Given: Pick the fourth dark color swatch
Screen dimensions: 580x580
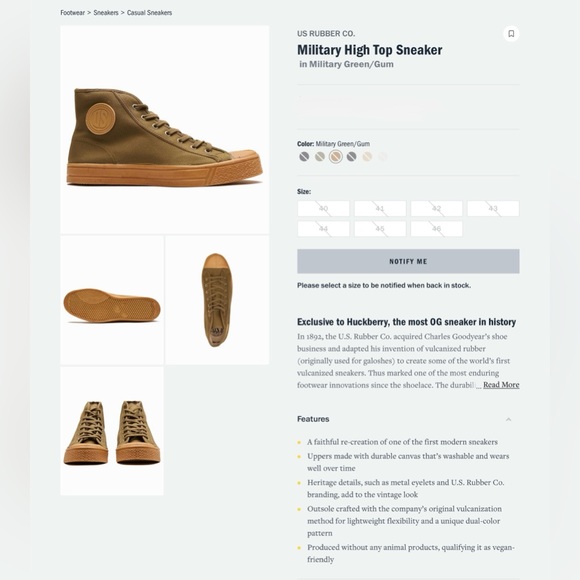Looking at the screenshot, I should coord(351,157).
